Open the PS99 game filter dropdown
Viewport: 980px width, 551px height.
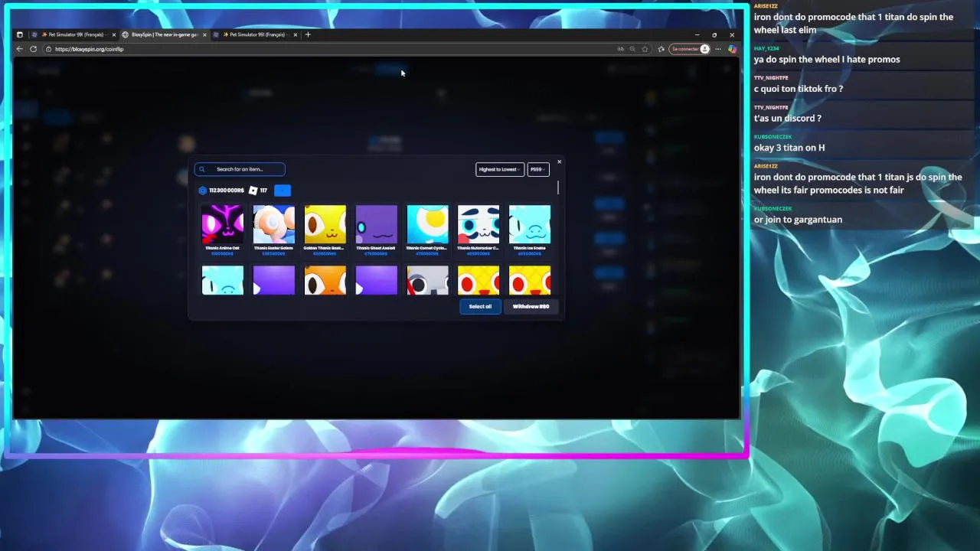pos(538,169)
